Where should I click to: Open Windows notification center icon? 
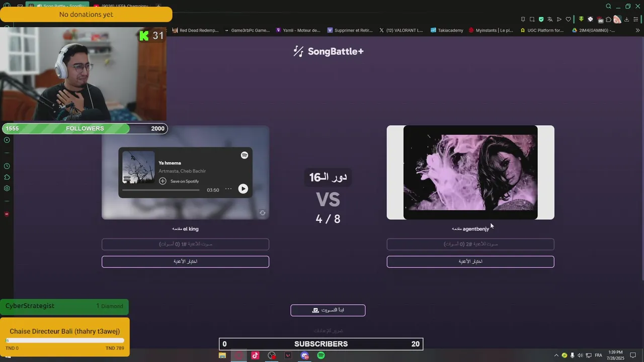[633, 355]
